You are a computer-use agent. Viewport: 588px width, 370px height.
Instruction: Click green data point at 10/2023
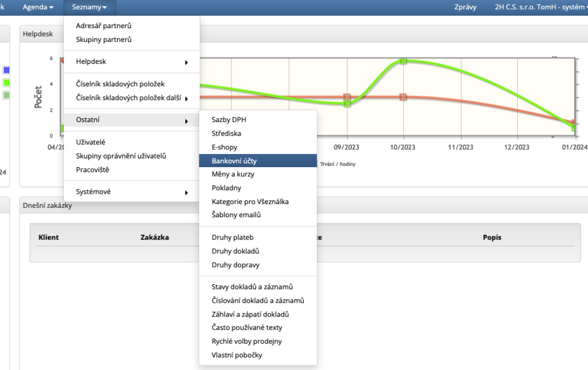click(x=403, y=60)
